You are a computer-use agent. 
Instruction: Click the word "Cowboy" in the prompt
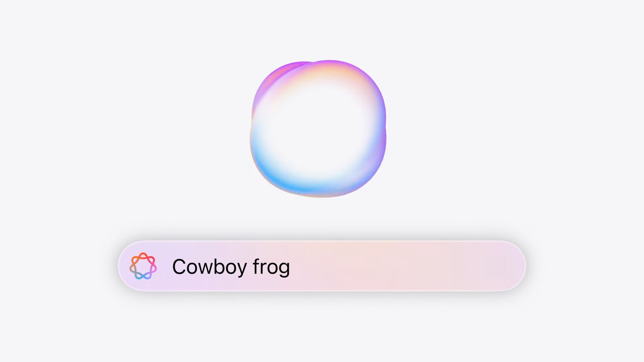(x=209, y=267)
